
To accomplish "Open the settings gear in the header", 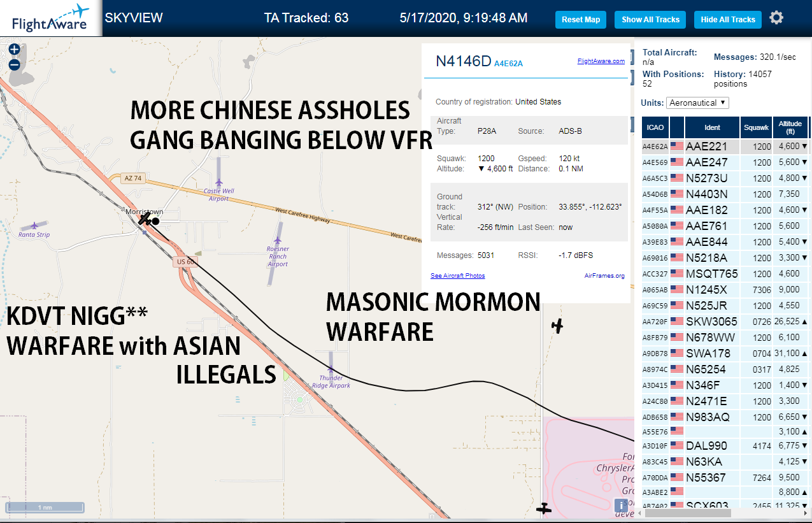I will 776,18.
